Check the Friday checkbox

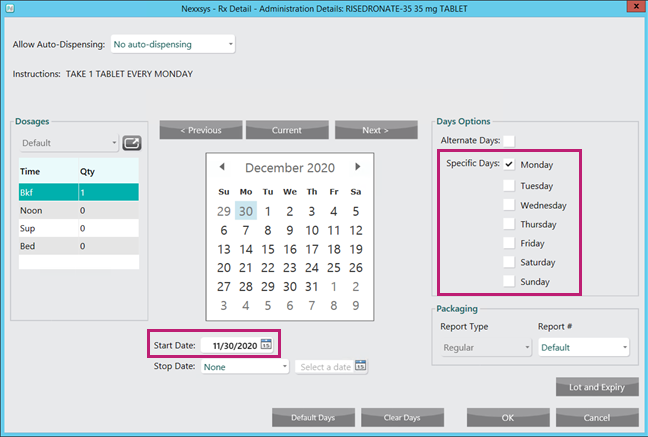(510, 243)
